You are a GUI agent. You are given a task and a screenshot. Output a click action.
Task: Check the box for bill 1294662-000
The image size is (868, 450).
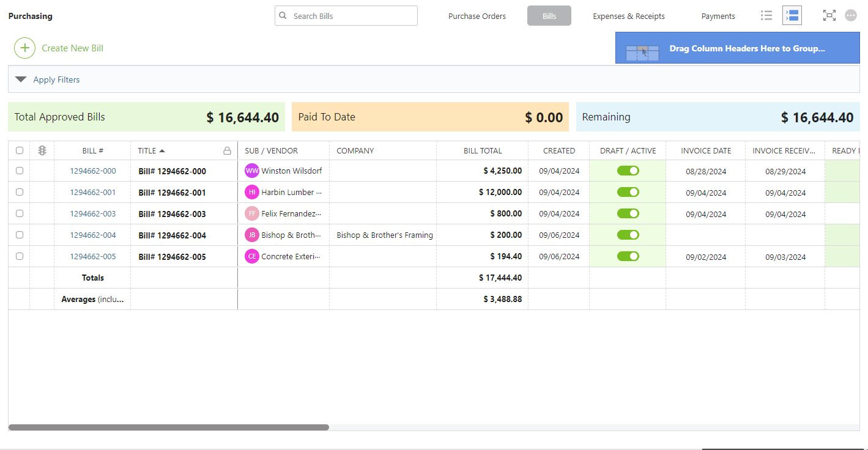(x=20, y=171)
